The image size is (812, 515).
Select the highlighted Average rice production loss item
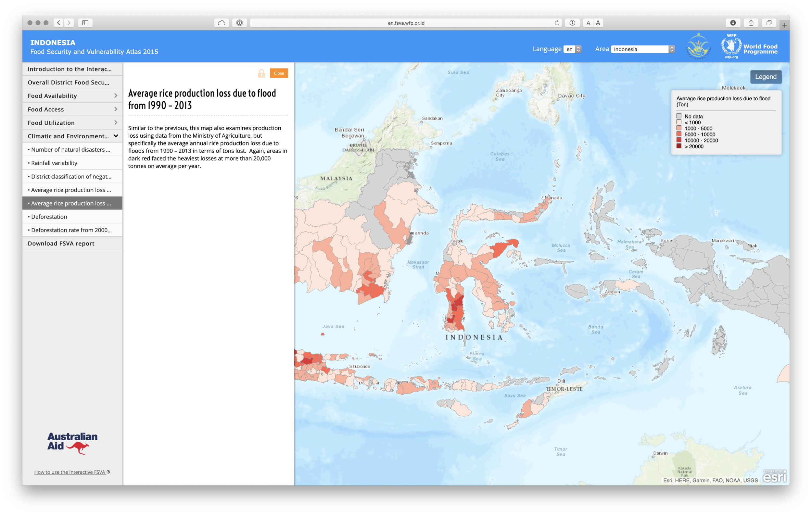click(x=72, y=203)
